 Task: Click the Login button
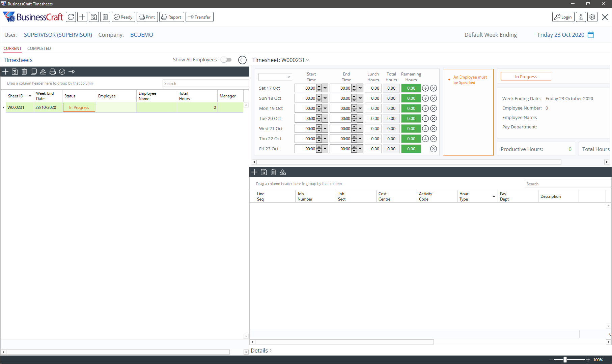click(563, 17)
